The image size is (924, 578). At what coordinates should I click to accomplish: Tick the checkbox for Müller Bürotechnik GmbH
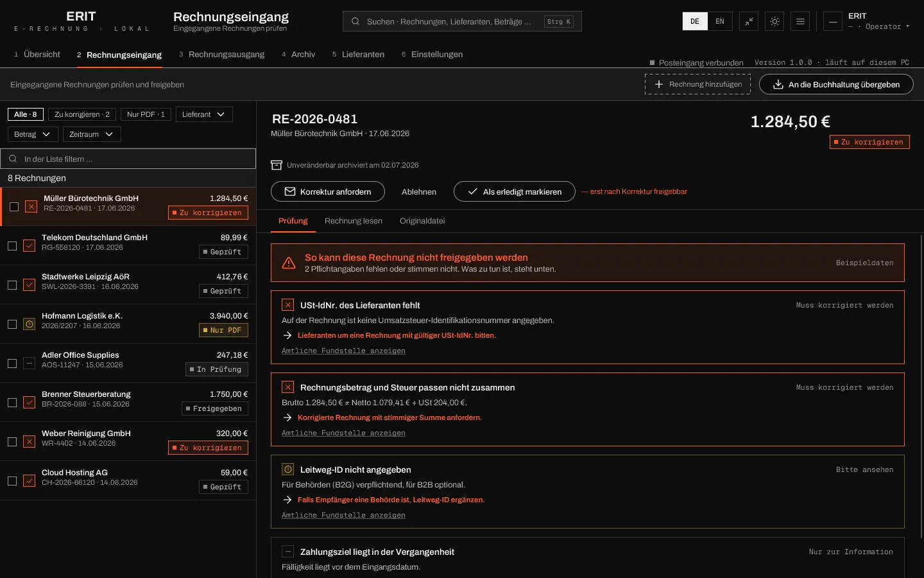(x=14, y=207)
